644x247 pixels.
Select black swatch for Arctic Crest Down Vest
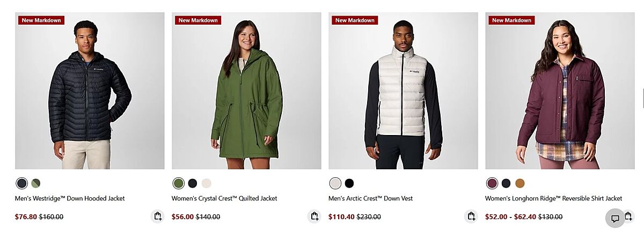[x=349, y=183]
